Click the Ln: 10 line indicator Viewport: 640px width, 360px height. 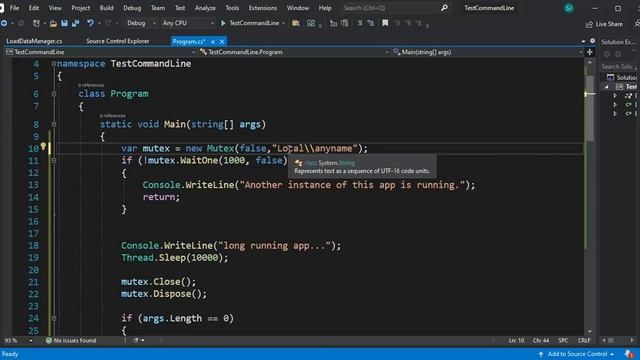pos(516,340)
